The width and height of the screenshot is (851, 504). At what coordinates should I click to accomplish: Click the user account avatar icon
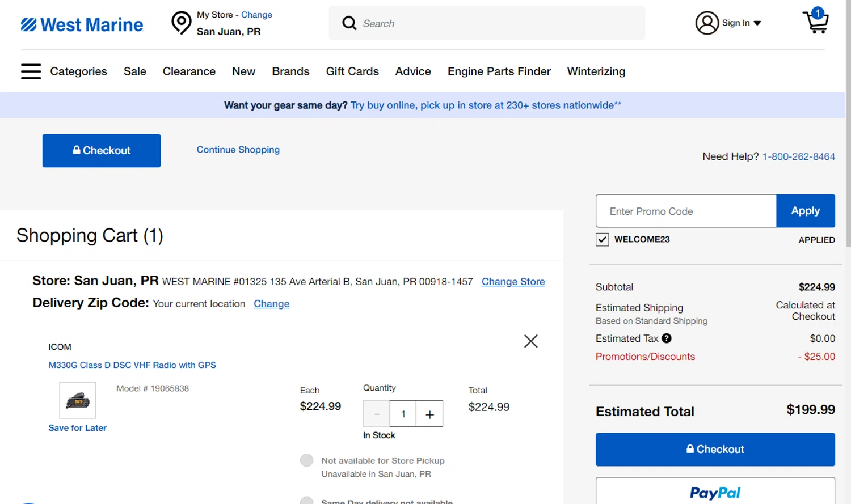707,23
